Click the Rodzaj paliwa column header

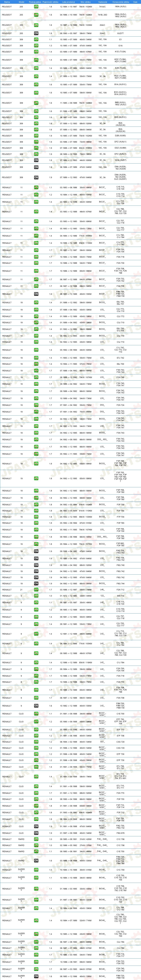coord(35,2)
